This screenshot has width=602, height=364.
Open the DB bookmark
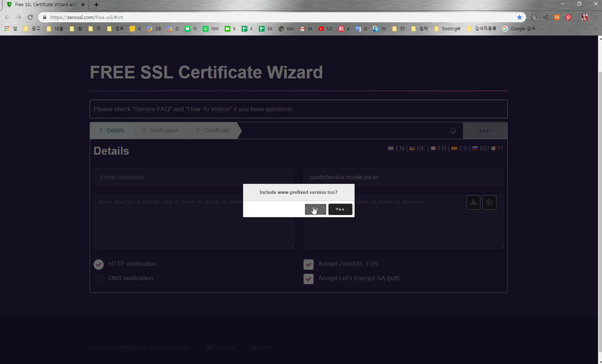tap(154, 28)
